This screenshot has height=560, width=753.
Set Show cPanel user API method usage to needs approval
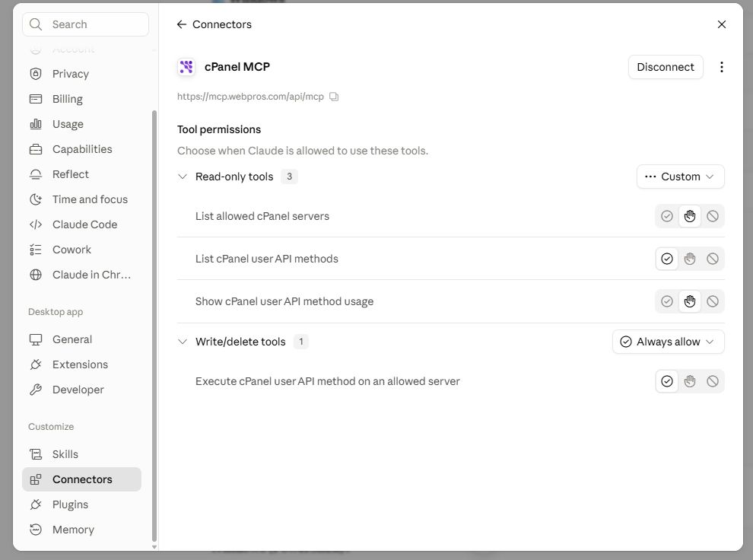(x=690, y=301)
